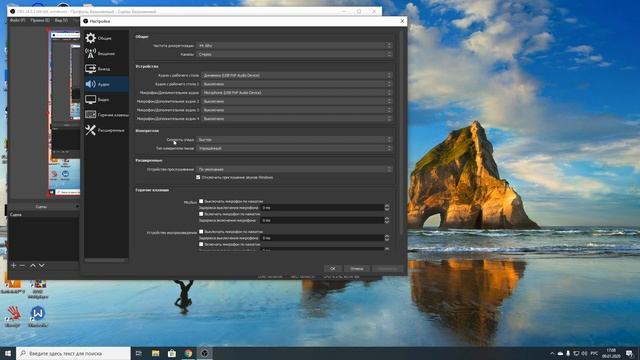Enable playback device 'Выключать микрофон по нажатии' checkbox
The width and height of the screenshot is (640, 360).
coord(201,231)
